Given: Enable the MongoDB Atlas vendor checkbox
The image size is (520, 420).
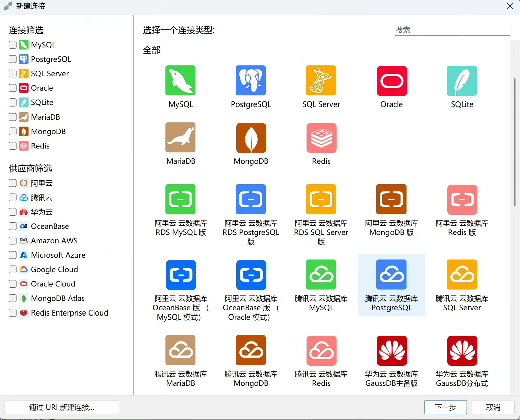Looking at the screenshot, I should click(x=13, y=298).
